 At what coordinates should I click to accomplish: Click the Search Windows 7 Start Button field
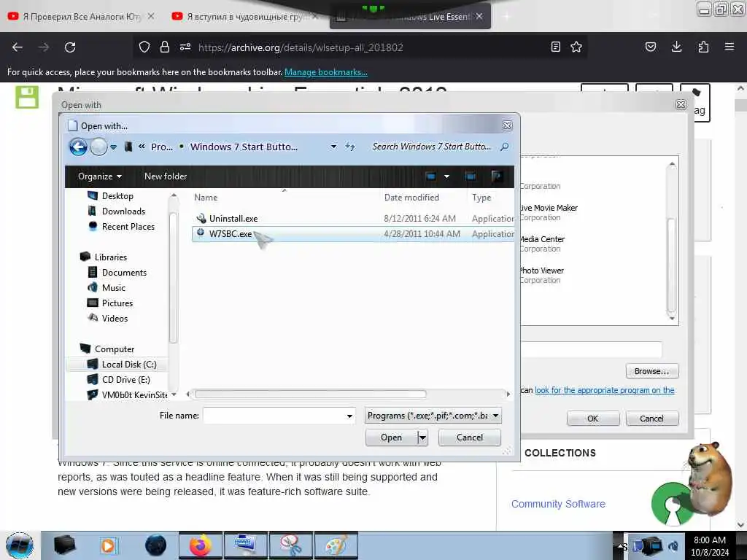point(431,147)
